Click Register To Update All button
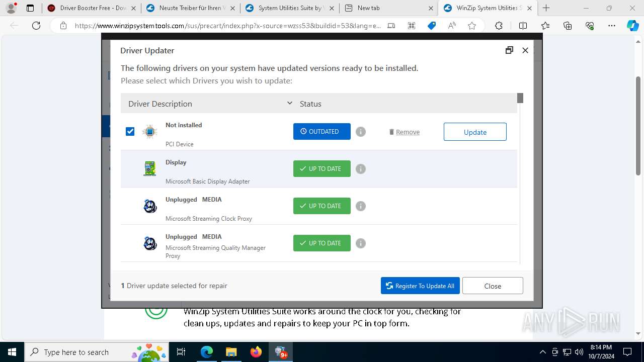644x362 pixels. [420, 286]
